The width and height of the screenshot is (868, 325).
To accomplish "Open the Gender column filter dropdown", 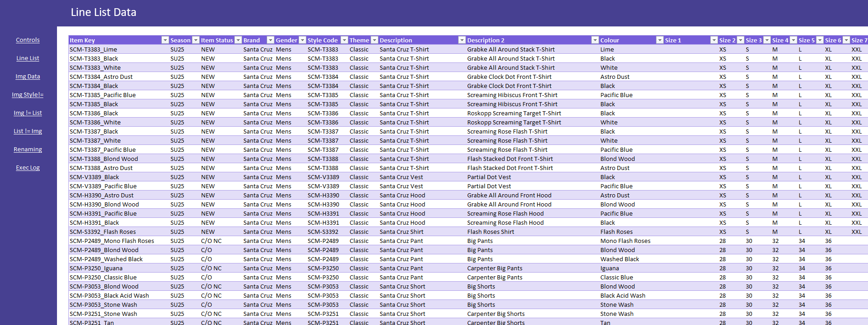I will [302, 40].
